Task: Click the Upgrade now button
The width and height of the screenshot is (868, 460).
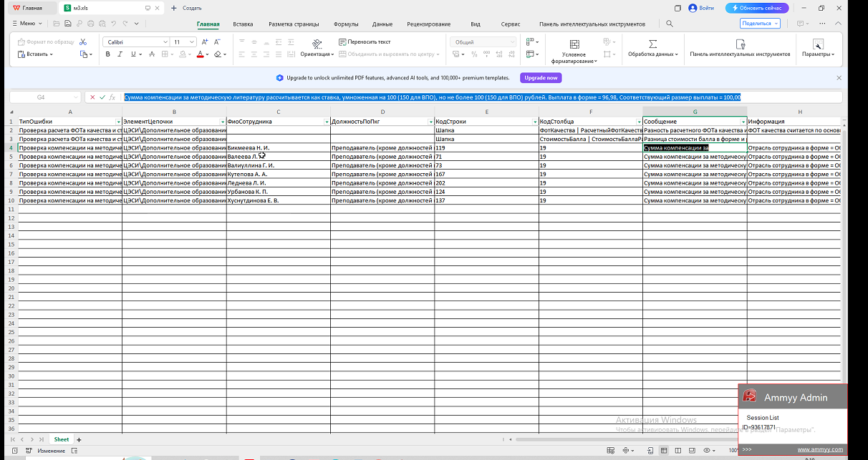Action: pos(541,77)
